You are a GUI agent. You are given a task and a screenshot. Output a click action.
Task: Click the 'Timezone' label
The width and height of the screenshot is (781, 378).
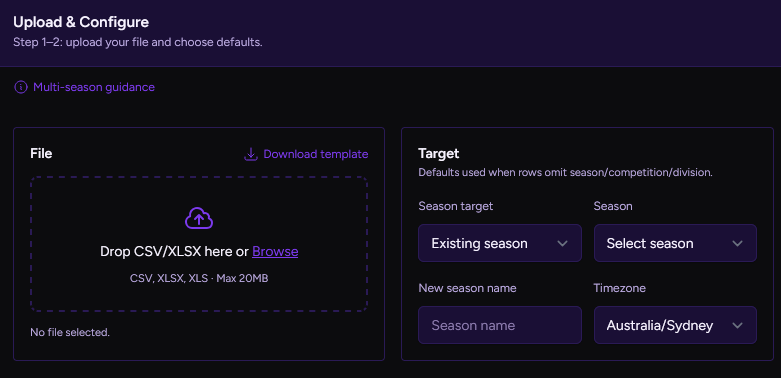tap(619, 288)
